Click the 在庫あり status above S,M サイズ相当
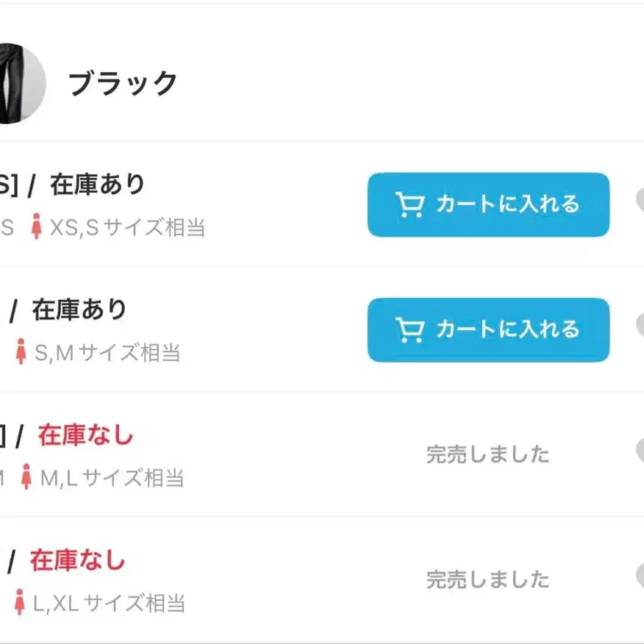Screen dimensions: 644x644 point(79,310)
